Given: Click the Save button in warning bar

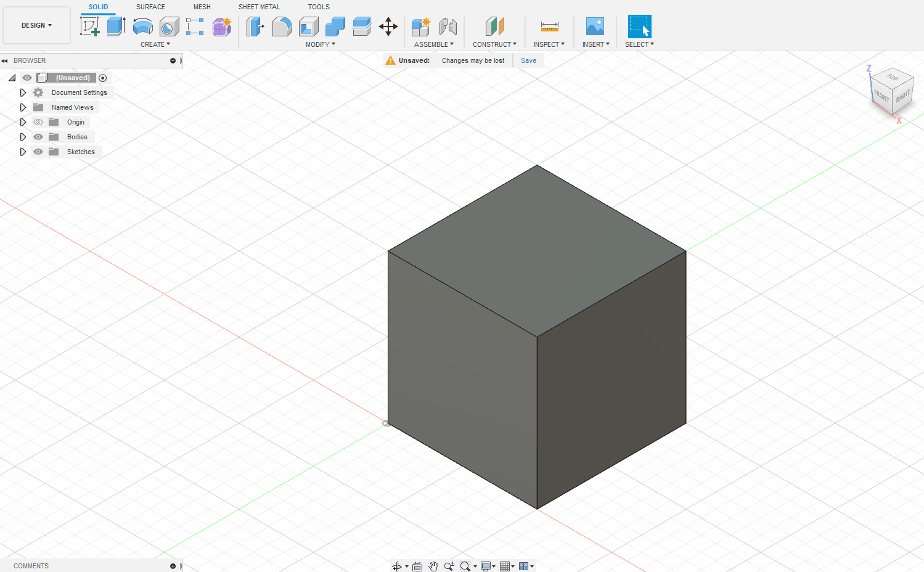Looking at the screenshot, I should [x=528, y=60].
